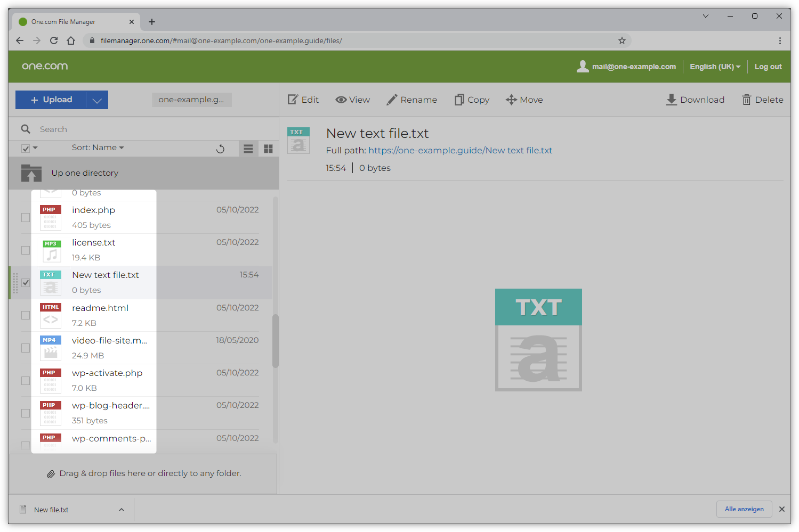Click the Copy file icon
The image size is (799, 532).
tap(459, 100)
